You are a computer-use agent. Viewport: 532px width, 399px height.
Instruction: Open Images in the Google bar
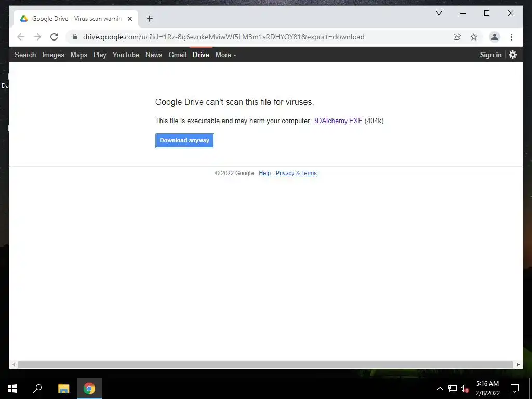54,55
